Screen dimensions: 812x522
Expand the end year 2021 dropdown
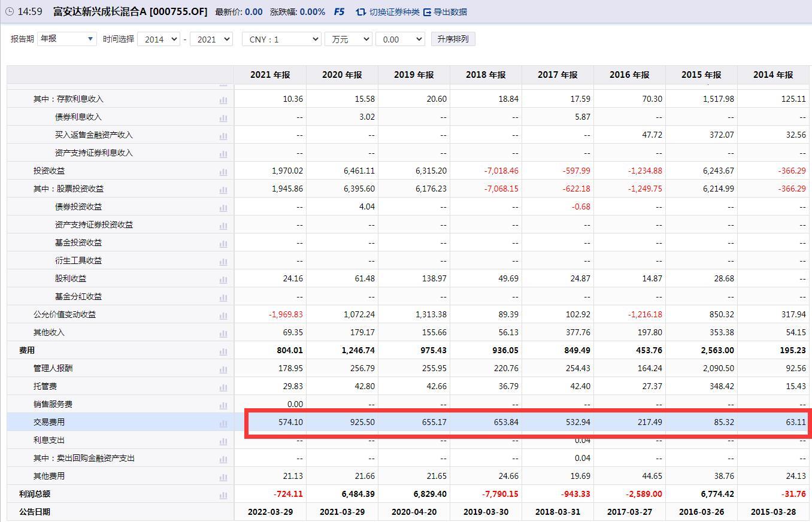(211, 39)
